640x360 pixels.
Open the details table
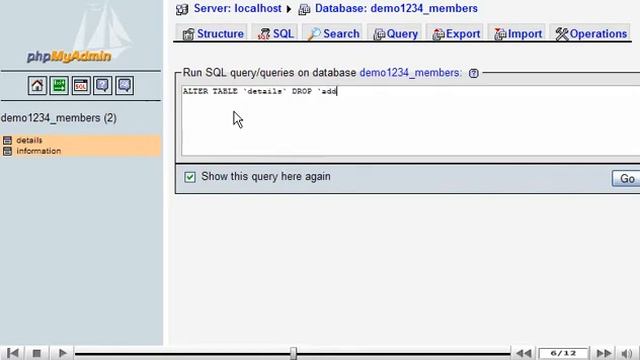pyautogui.click(x=29, y=140)
